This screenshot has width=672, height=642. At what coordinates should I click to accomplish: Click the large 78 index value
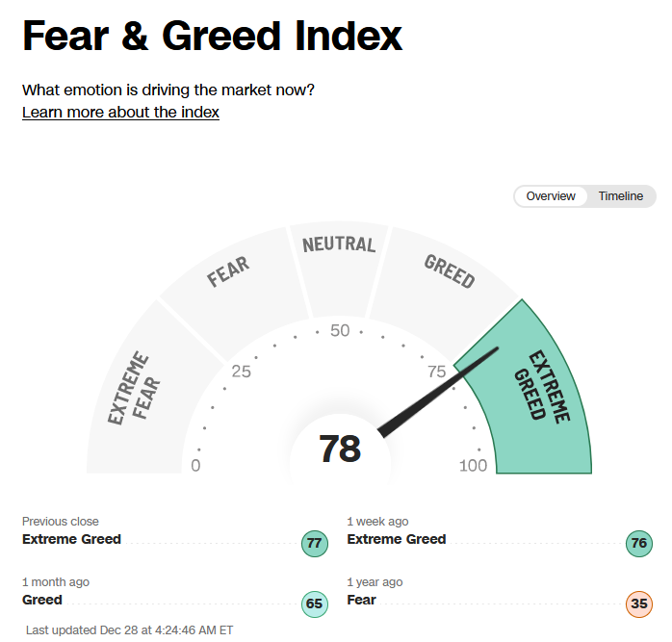click(x=340, y=449)
